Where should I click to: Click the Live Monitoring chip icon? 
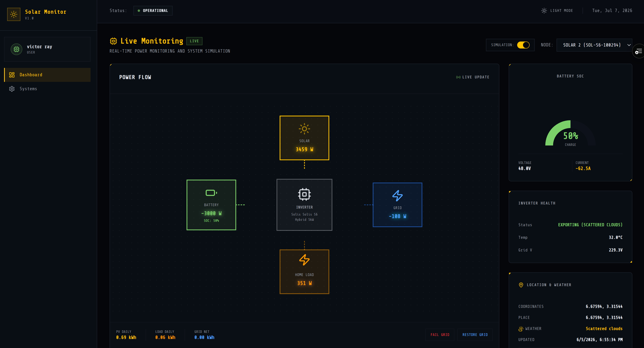click(113, 41)
